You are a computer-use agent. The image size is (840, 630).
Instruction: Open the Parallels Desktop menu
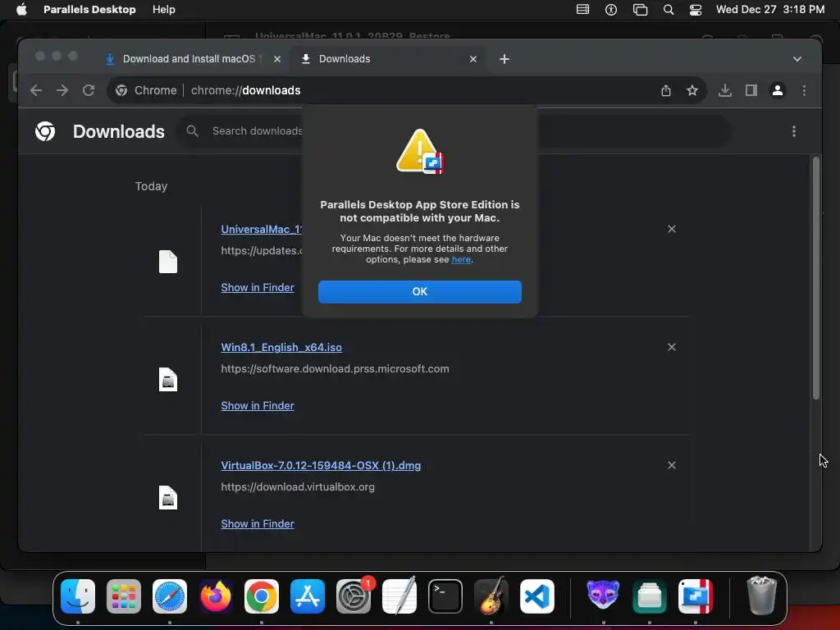tap(89, 9)
